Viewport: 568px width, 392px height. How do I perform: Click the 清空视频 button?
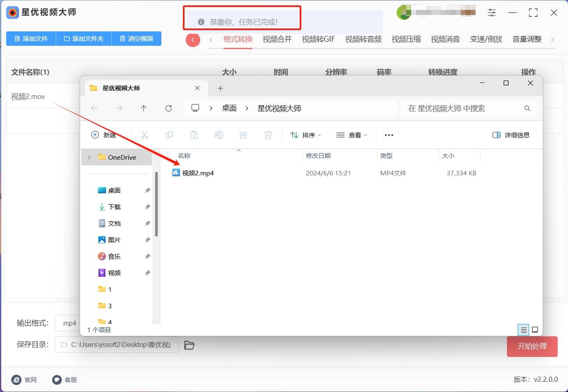(x=137, y=38)
